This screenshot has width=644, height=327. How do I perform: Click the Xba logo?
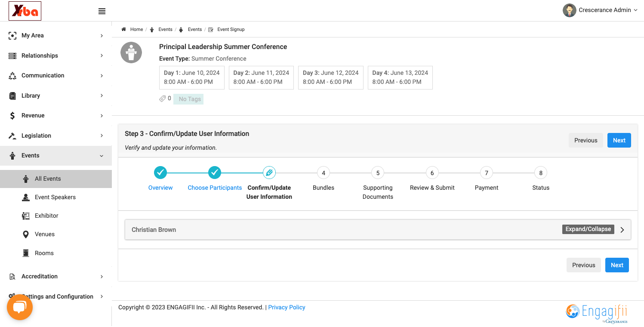(x=25, y=11)
